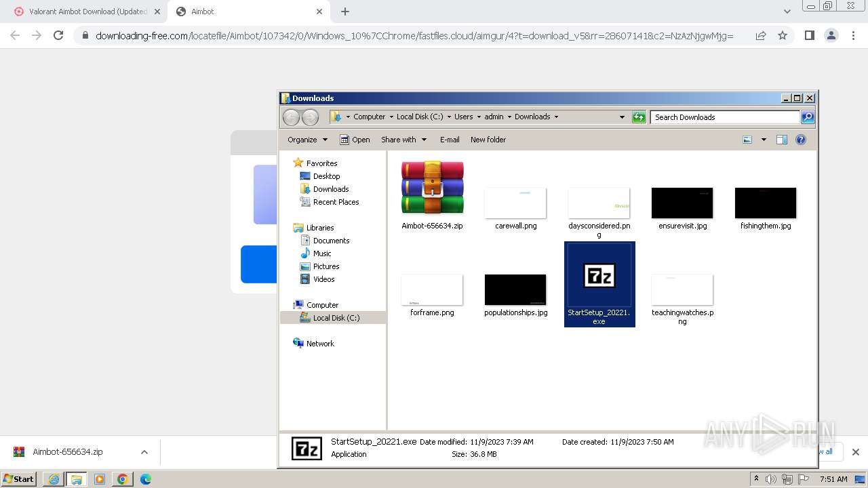Share this page icon in Chrome
Screen dimensions: 868x488
pyautogui.click(x=761, y=35)
